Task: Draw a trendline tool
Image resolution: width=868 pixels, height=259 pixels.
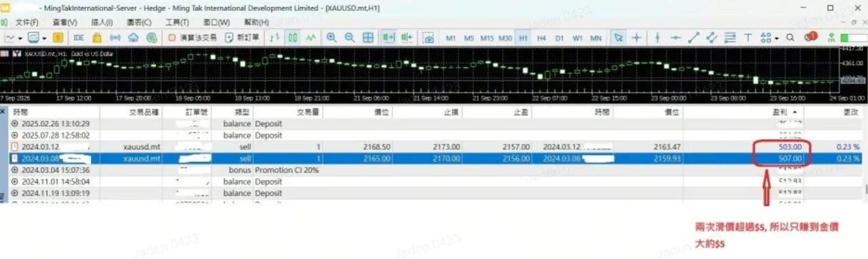Action: [x=693, y=38]
